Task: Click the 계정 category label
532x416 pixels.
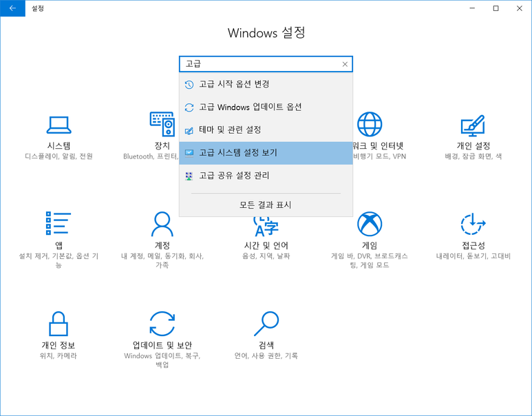Action: (x=162, y=245)
